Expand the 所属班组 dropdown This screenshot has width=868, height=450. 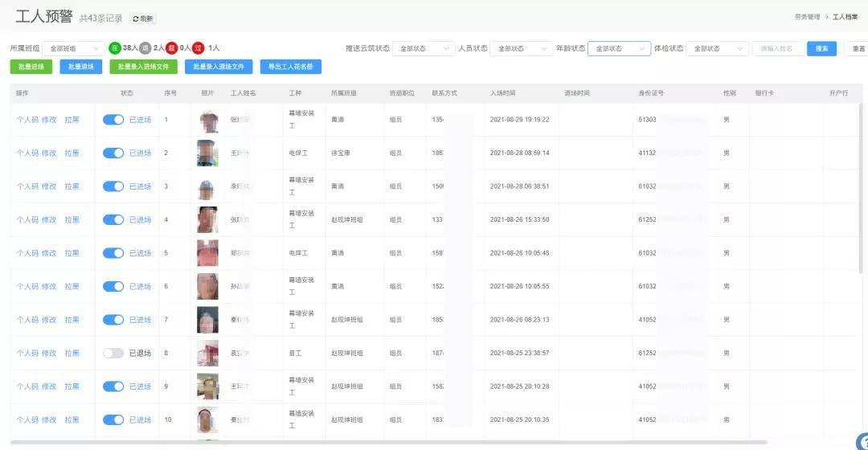(73, 49)
